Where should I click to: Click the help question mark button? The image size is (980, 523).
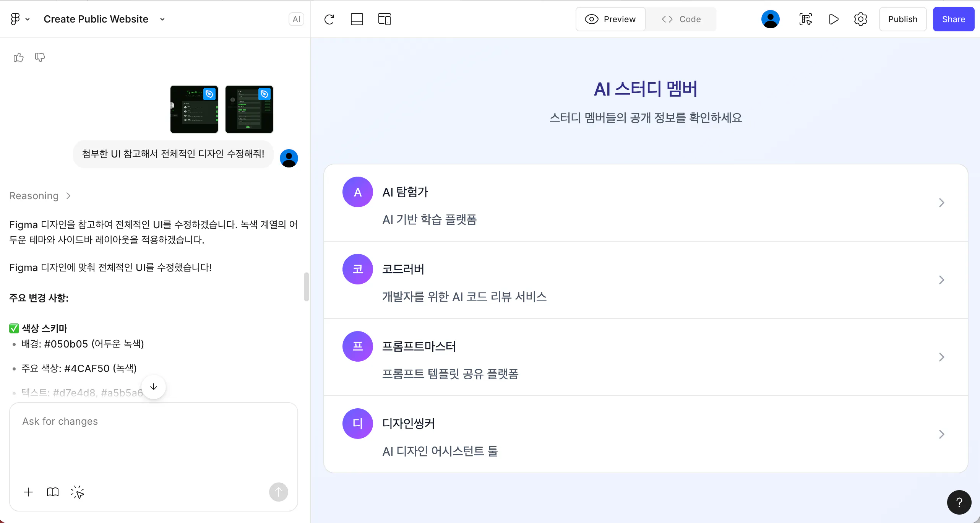pyautogui.click(x=959, y=502)
